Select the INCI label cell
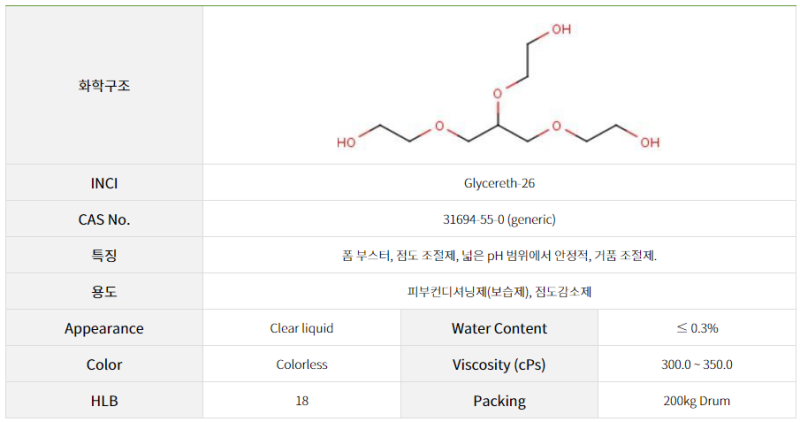This screenshot has height=422, width=800. [x=104, y=183]
